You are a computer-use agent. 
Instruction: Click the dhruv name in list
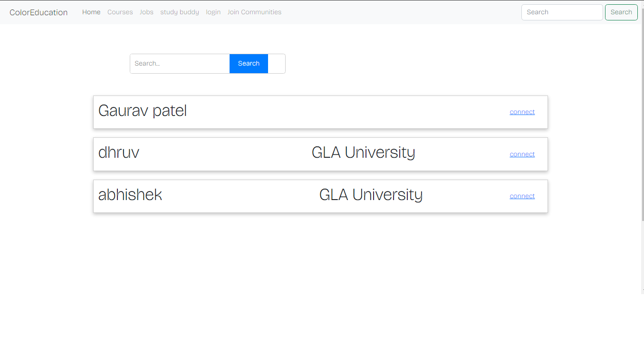[118, 153]
